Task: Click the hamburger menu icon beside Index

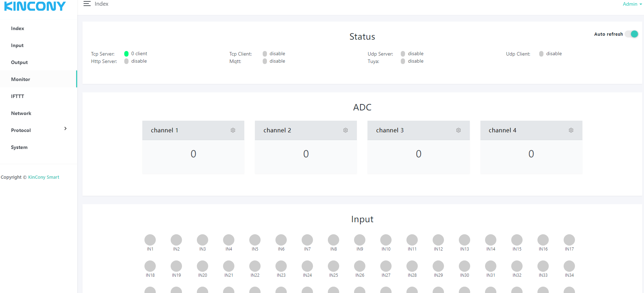Action: [87, 4]
